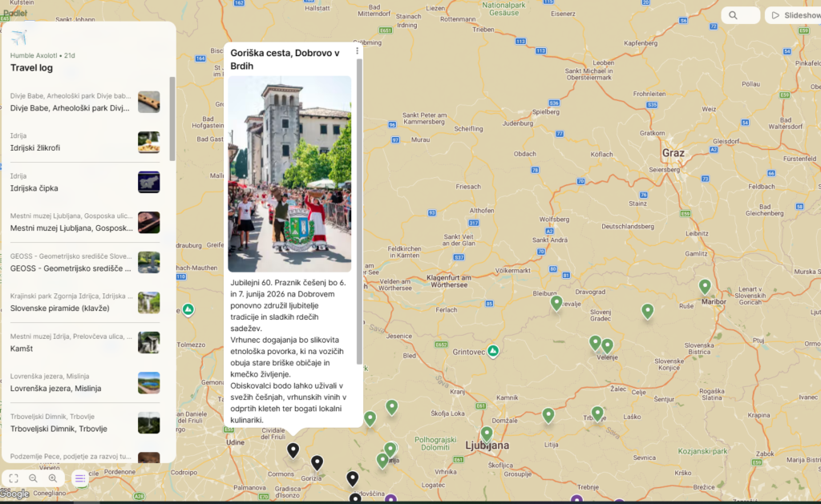Select the green pin east of Domžale
The width and height of the screenshot is (821, 504).
tap(548, 415)
